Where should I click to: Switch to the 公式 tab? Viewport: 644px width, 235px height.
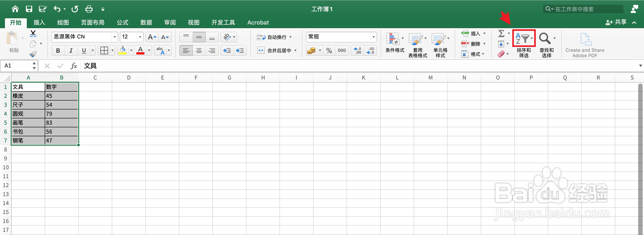point(123,23)
